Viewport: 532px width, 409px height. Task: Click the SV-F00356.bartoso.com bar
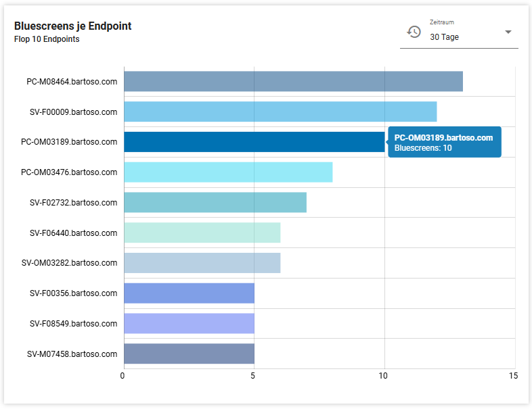(189, 293)
